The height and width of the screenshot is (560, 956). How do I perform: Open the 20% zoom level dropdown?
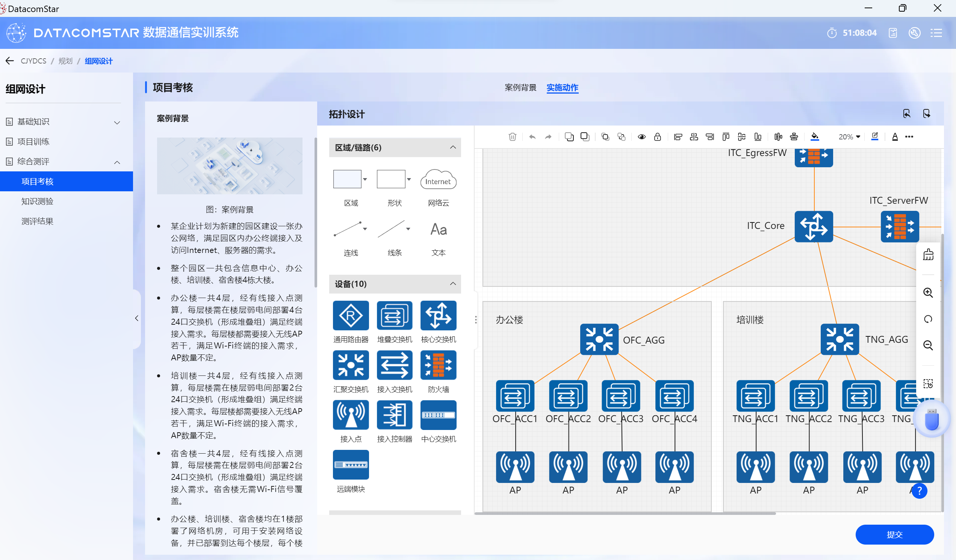(x=849, y=137)
